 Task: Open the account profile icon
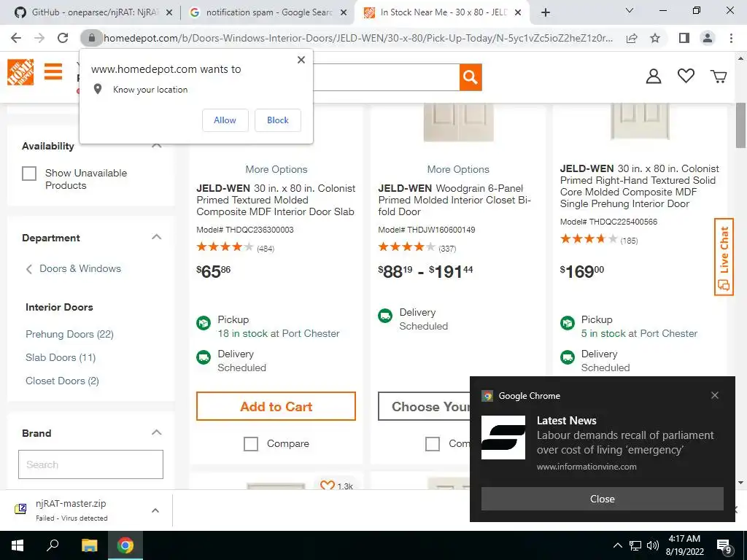(653, 76)
